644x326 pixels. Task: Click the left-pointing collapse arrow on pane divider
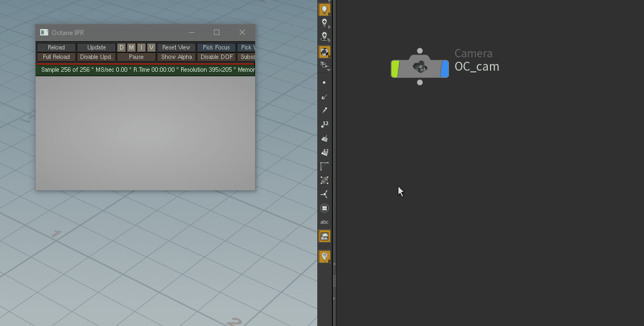click(334, 264)
